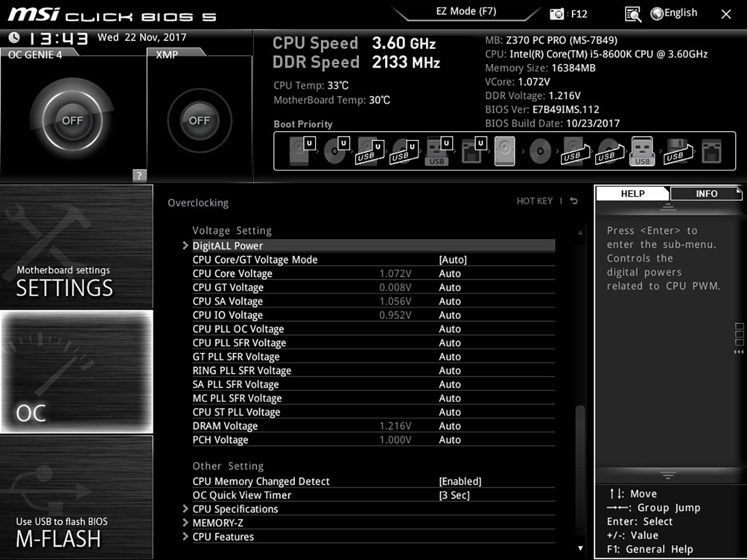Open the BIOS search magnifier icon
The width and height of the screenshot is (747, 560).
point(633,14)
